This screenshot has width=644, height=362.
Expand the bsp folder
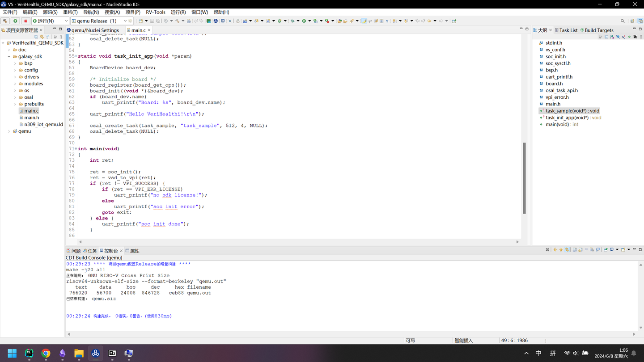click(x=15, y=63)
